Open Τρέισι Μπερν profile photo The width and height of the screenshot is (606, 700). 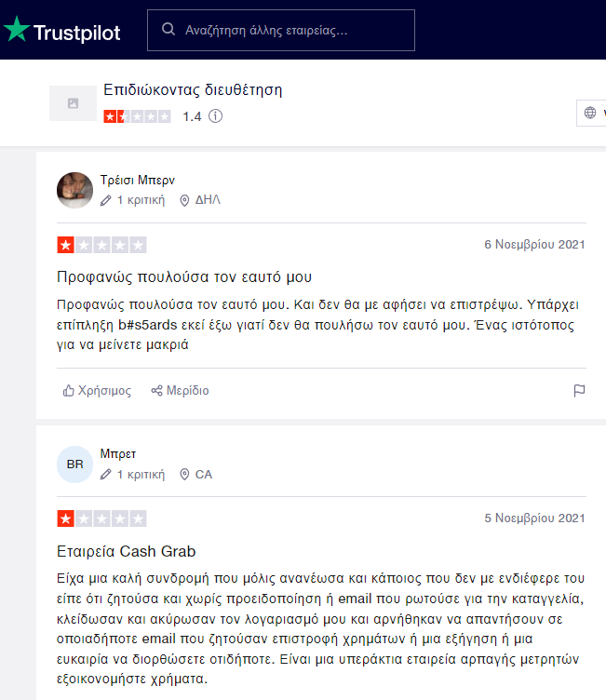[x=75, y=190]
